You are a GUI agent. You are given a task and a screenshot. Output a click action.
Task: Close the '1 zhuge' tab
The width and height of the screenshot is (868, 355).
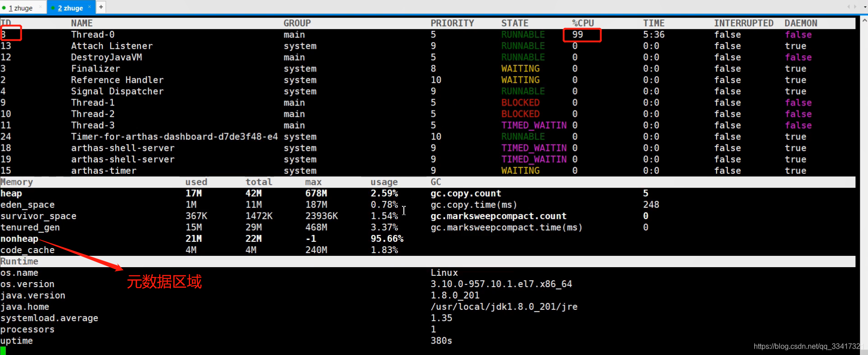[40, 7]
